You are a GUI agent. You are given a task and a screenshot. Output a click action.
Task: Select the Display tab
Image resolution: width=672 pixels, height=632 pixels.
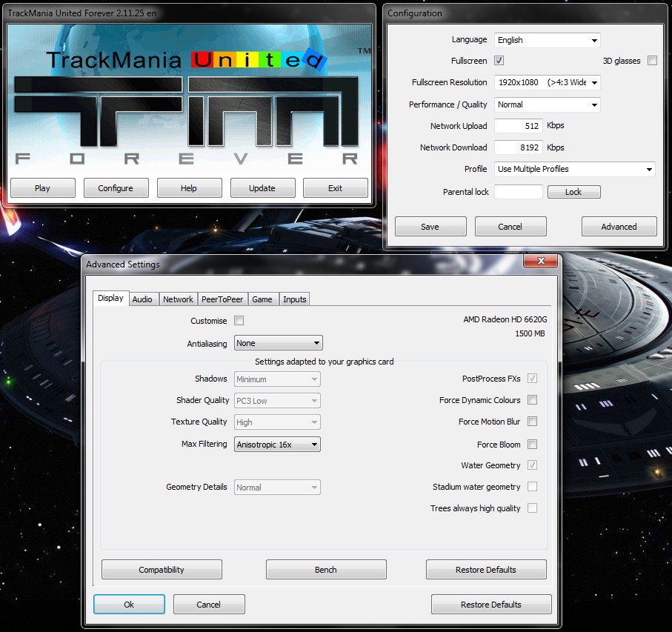tap(110, 299)
